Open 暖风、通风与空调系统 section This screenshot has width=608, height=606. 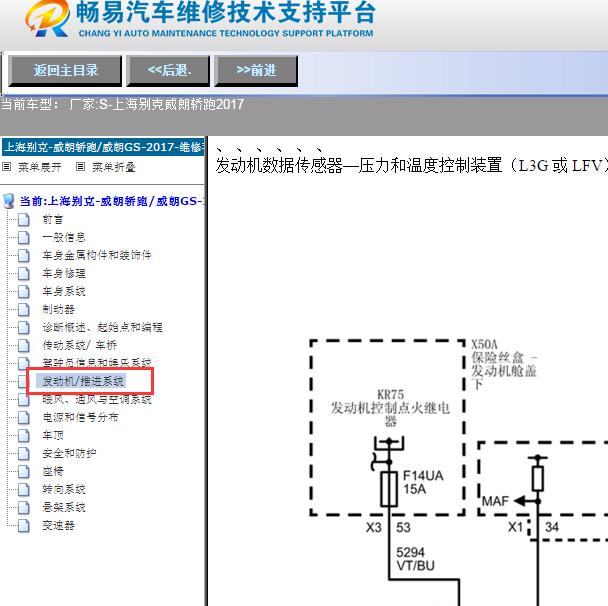(97, 399)
